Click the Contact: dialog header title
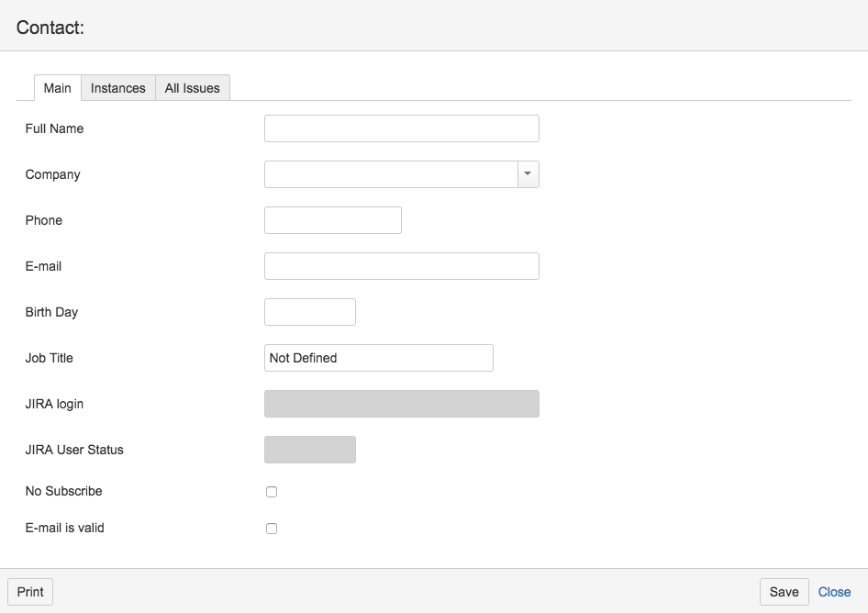 [x=50, y=28]
